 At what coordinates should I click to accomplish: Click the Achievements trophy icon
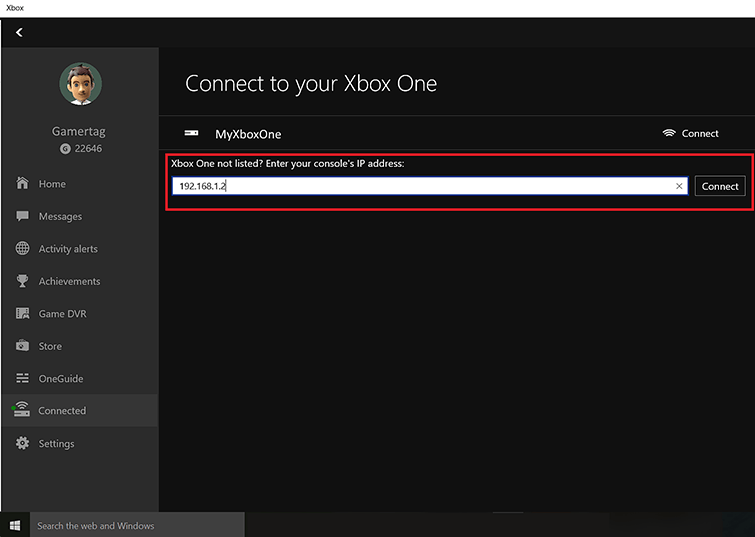tap(22, 281)
